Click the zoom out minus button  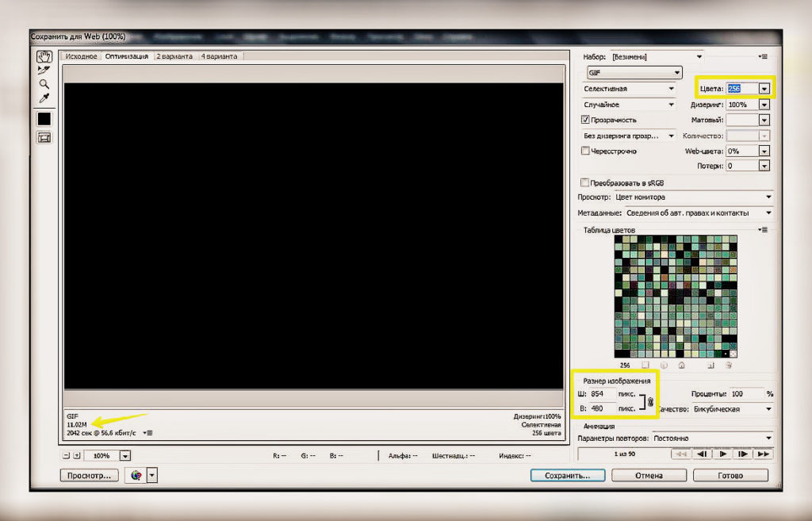point(66,456)
